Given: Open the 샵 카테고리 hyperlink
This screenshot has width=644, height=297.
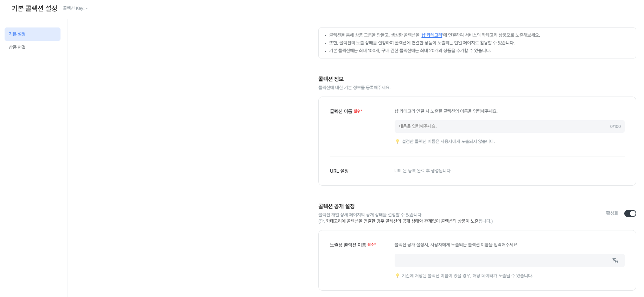Looking at the screenshot, I should point(432,35).
